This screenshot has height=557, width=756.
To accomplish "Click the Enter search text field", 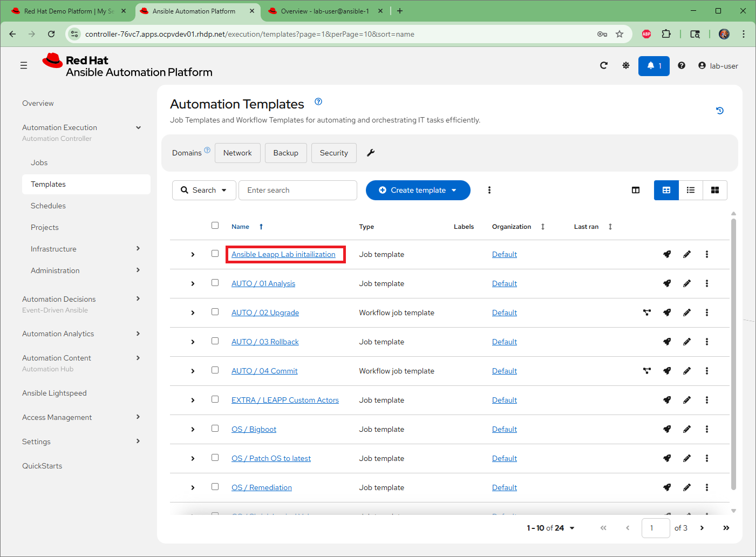I will (x=298, y=190).
